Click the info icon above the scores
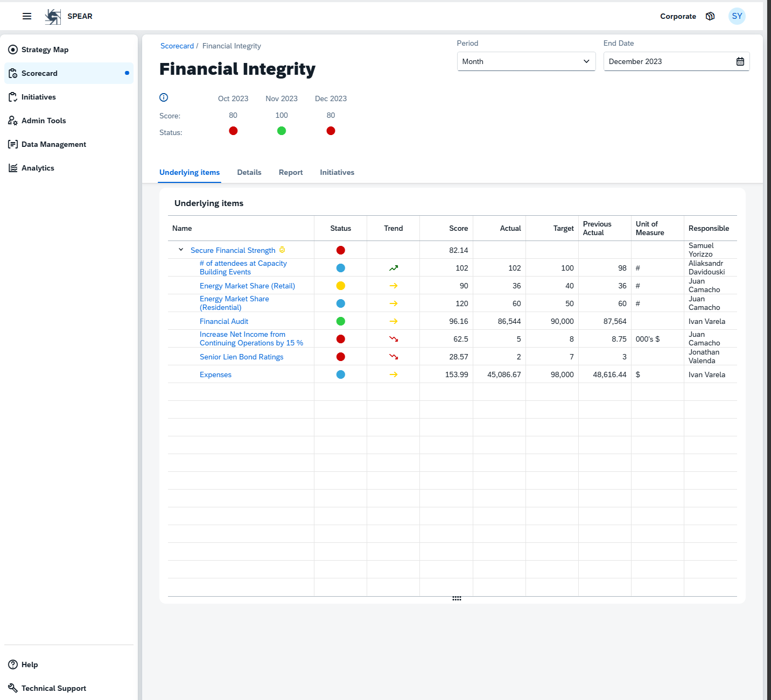Screen dimensions: 771x700 click(x=163, y=97)
